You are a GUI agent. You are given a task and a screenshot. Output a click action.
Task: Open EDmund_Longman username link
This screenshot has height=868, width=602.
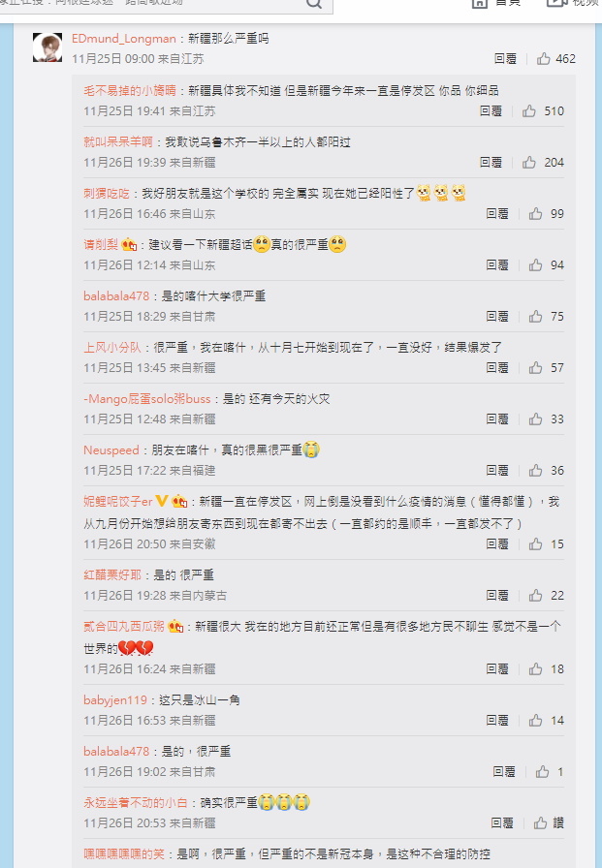(123, 38)
